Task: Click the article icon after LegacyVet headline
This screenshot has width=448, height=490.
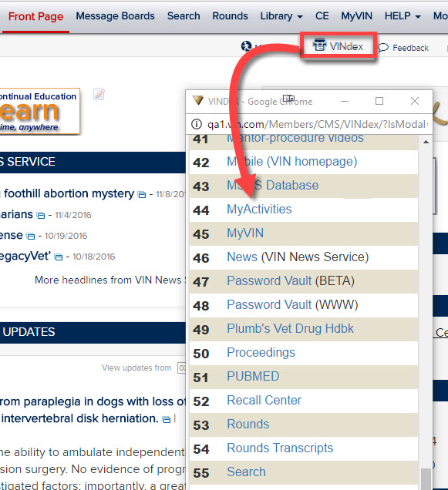Action: tap(59, 257)
